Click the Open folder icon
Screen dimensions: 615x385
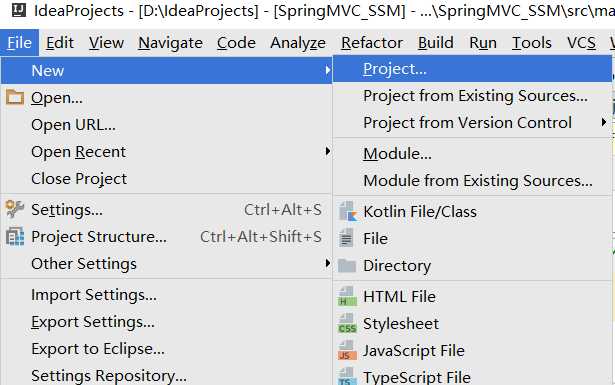15,97
